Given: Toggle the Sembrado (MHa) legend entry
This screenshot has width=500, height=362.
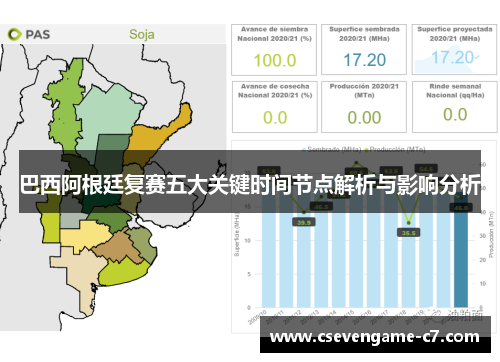Looking at the screenshot, I should click(x=331, y=149).
